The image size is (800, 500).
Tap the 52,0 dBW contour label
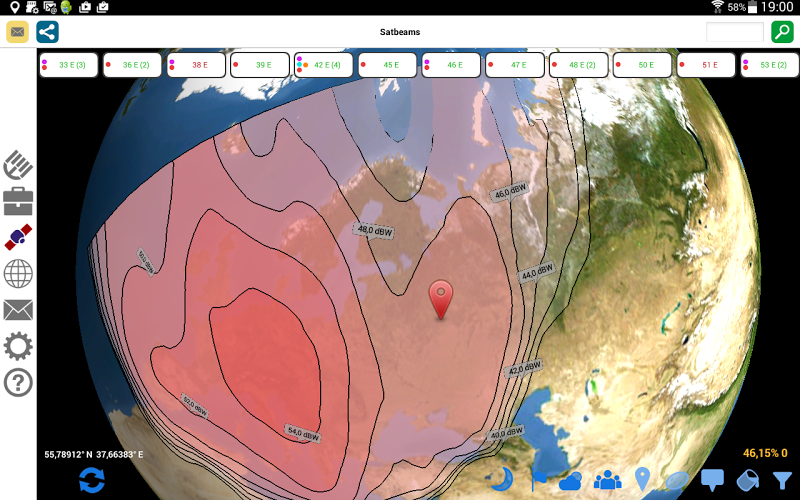point(195,406)
